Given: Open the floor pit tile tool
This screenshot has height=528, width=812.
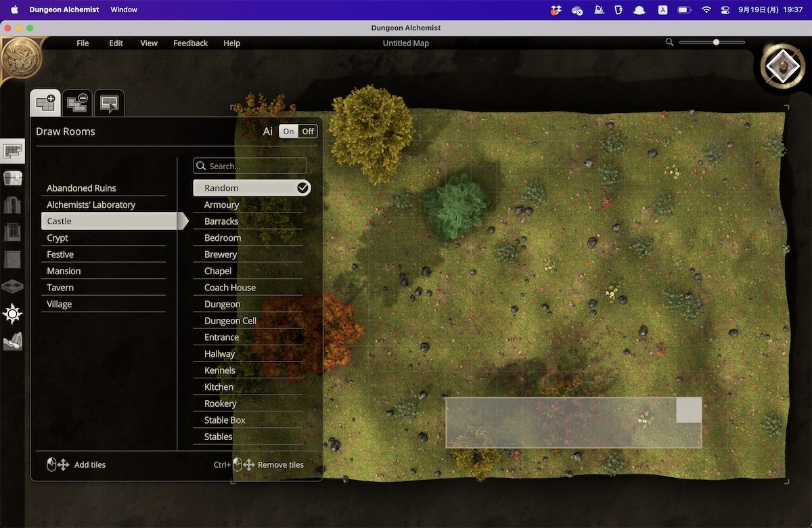Looking at the screenshot, I should pyautogui.click(x=13, y=287).
